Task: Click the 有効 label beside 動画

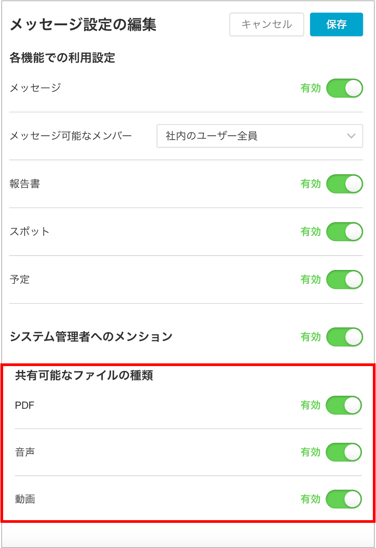Action: click(x=311, y=499)
